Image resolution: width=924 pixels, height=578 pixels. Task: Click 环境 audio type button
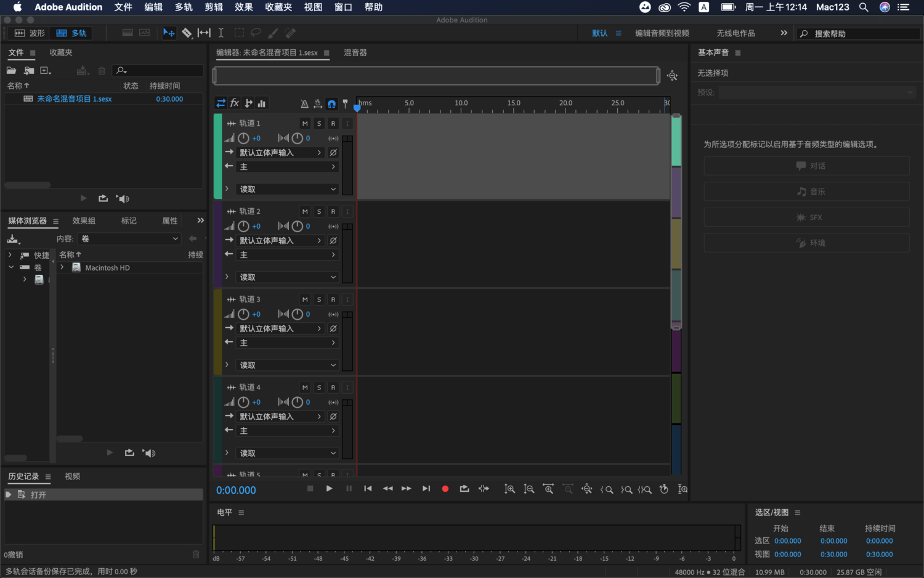pos(806,243)
